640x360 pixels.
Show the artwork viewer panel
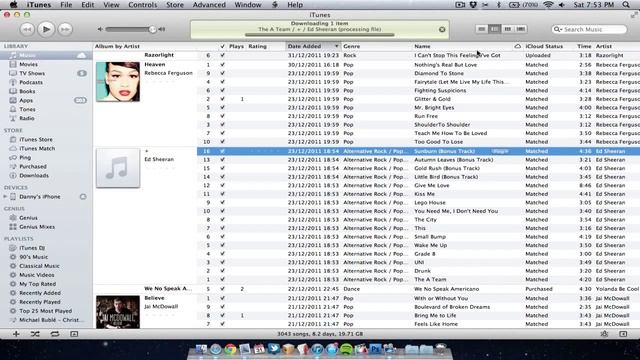(74, 333)
